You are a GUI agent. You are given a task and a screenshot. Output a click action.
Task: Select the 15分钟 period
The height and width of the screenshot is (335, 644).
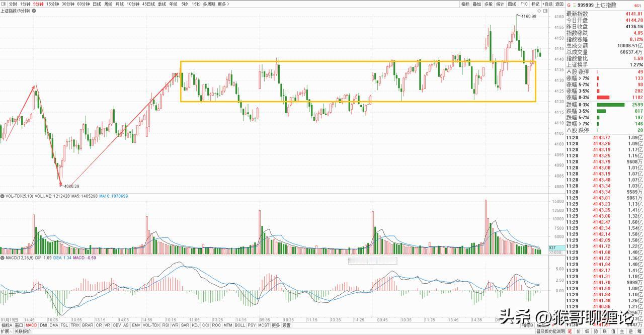53,4
